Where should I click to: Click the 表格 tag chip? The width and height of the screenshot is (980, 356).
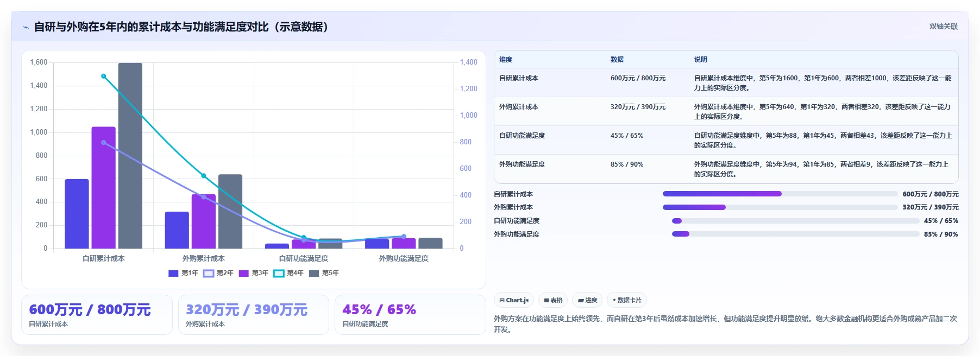tap(553, 300)
